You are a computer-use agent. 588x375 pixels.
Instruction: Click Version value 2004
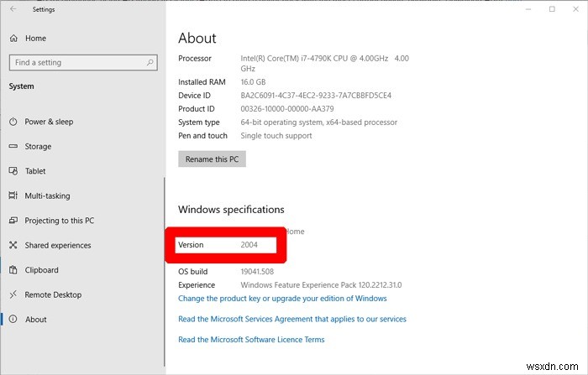pos(249,245)
